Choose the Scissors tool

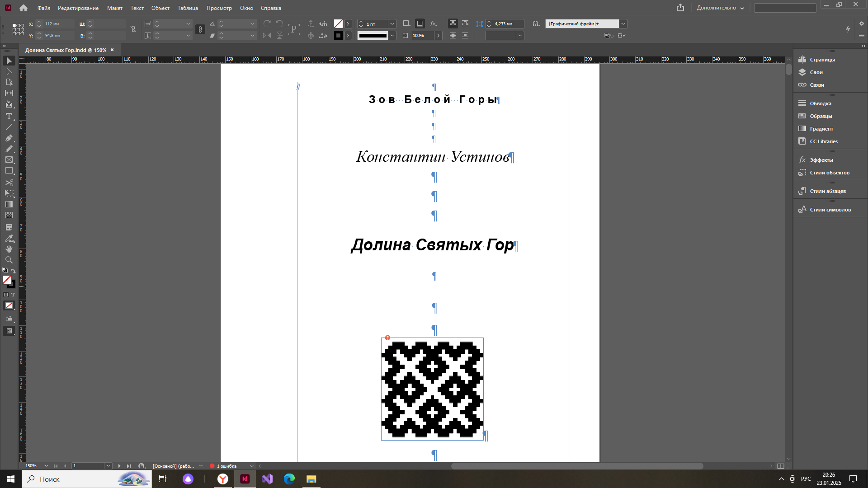click(x=9, y=183)
